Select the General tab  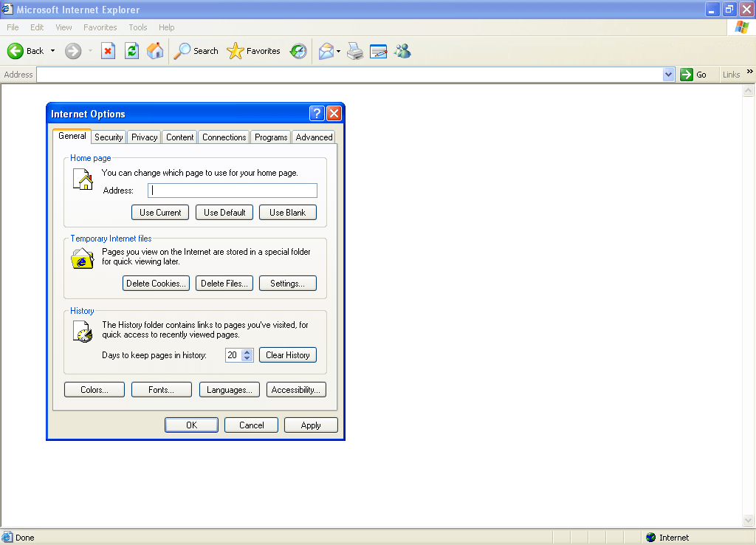(x=72, y=136)
